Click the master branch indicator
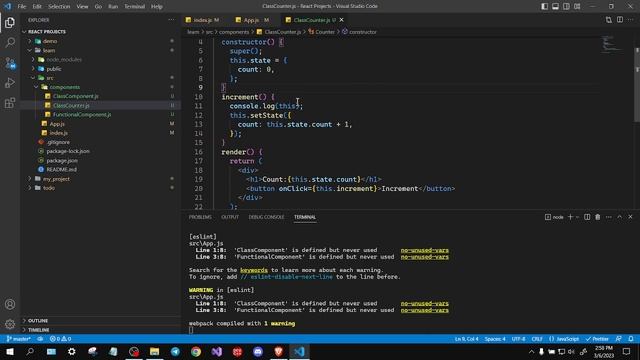The width and height of the screenshot is (640, 360). pyautogui.click(x=18, y=339)
